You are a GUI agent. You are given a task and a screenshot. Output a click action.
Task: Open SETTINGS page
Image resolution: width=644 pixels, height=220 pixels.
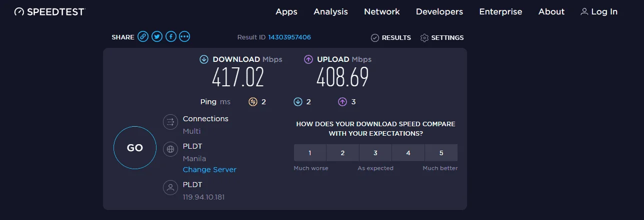point(447,38)
